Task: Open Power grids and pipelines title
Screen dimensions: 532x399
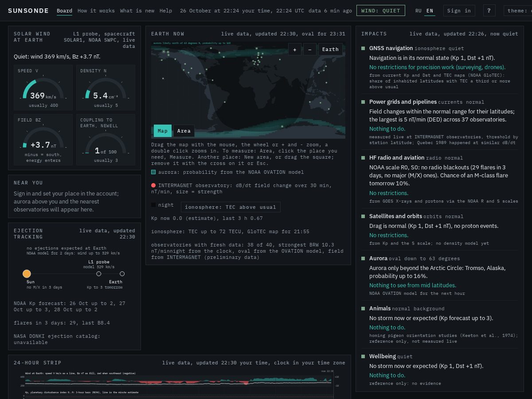Action: (x=403, y=102)
